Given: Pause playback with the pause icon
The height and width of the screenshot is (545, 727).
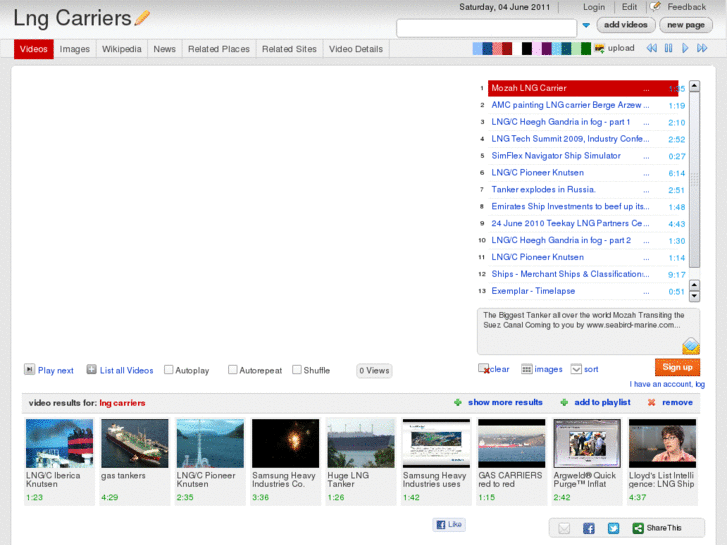Looking at the screenshot, I should point(668,48).
